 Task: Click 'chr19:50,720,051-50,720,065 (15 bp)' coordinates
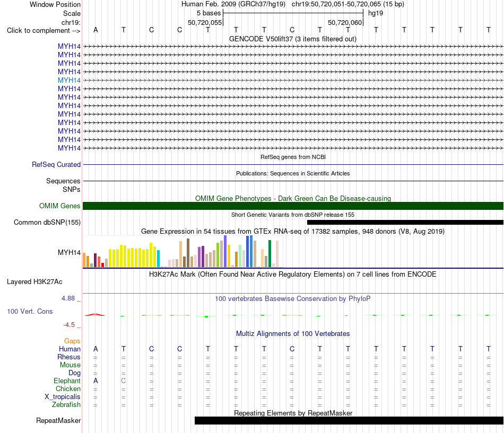(348, 4)
